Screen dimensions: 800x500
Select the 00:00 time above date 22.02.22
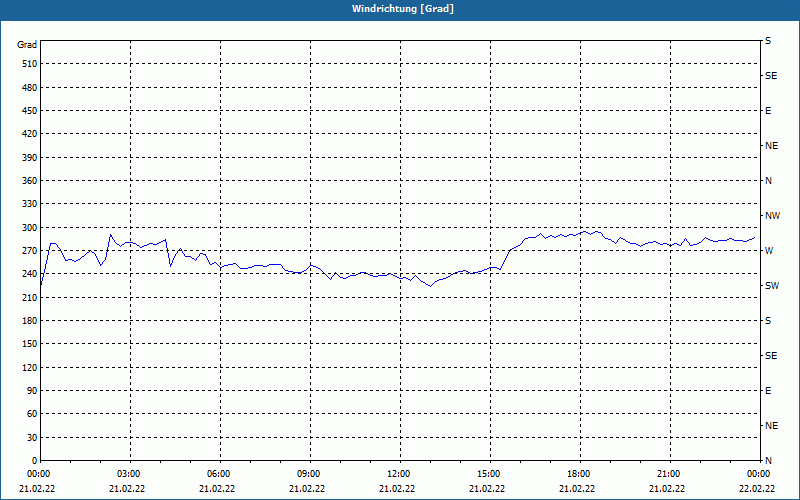pyautogui.click(x=759, y=474)
